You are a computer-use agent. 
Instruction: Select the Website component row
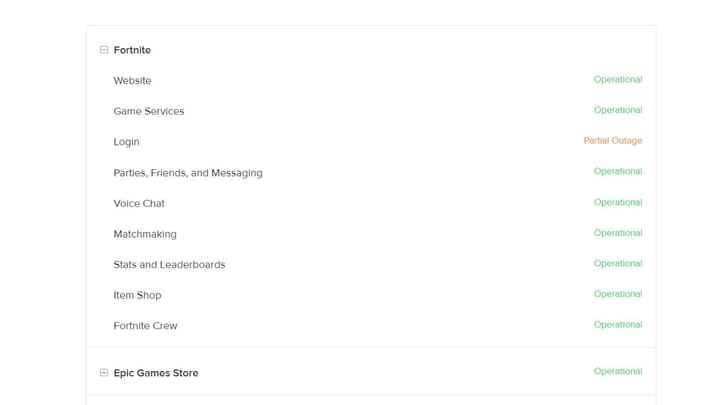[x=132, y=81]
